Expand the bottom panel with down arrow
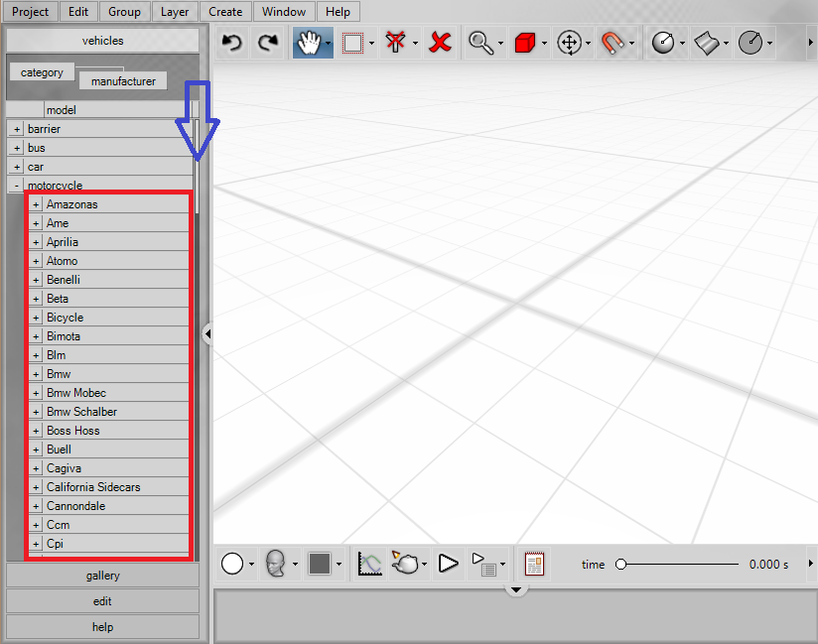This screenshot has width=818, height=644. (x=516, y=590)
